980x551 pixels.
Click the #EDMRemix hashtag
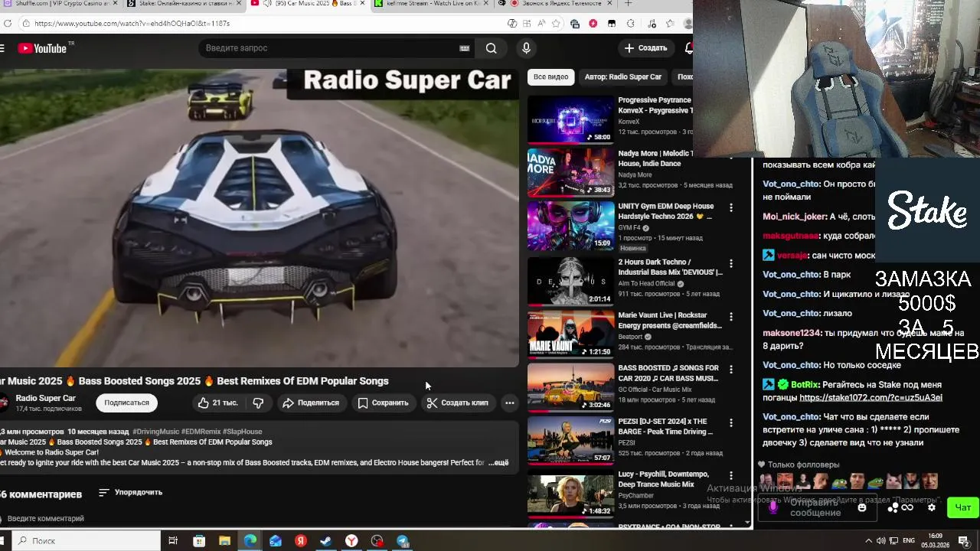(201, 432)
